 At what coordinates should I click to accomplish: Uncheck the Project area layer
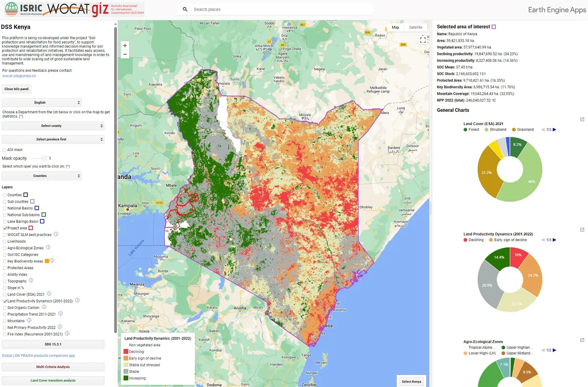click(5, 228)
